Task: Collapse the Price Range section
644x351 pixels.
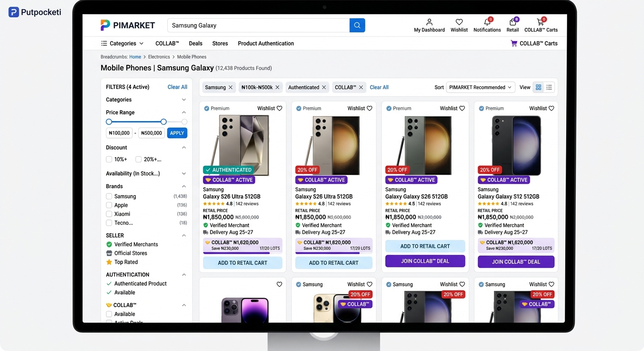Action: click(184, 112)
